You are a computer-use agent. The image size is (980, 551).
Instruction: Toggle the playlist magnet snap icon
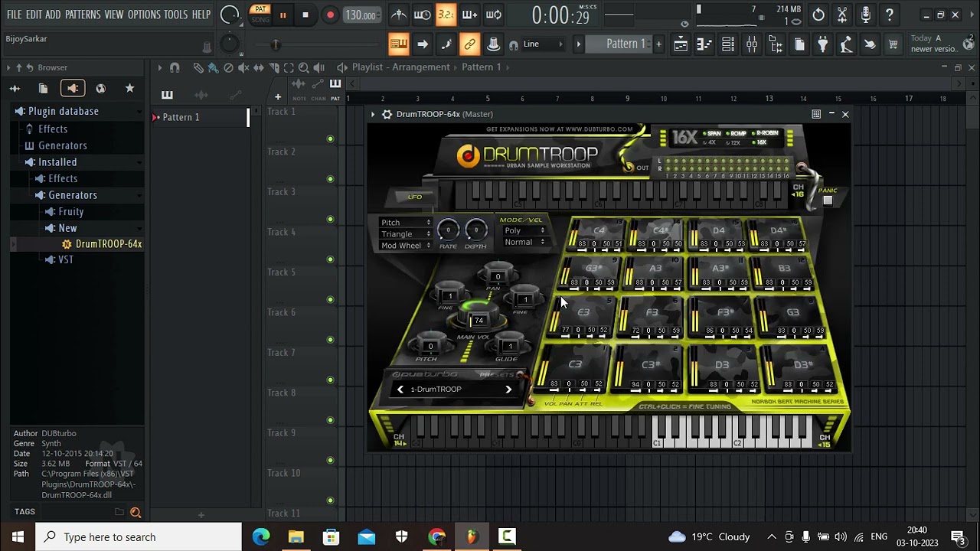pos(175,67)
